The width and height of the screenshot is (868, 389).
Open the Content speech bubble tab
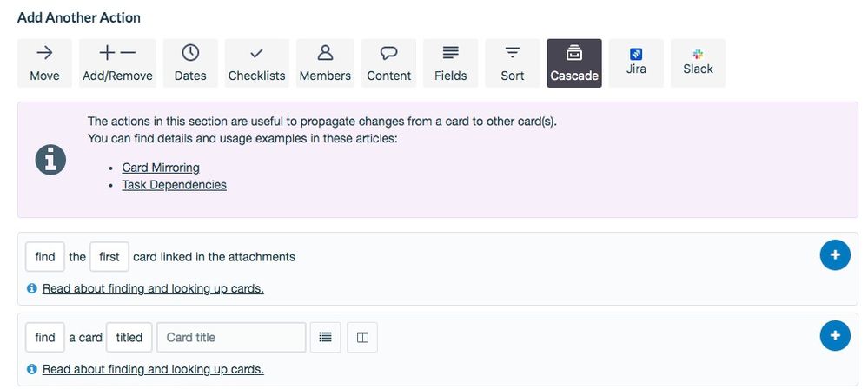388,63
